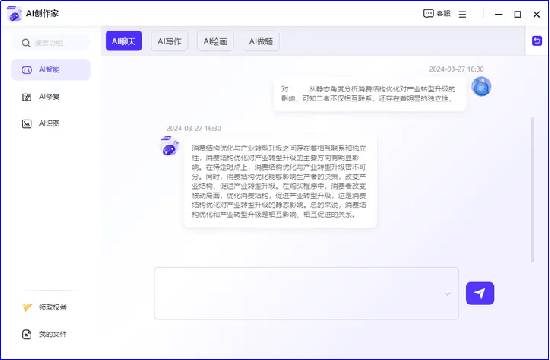The height and width of the screenshot is (360, 550).
Task: Click the user avatar beside the question
Action: [481, 86]
